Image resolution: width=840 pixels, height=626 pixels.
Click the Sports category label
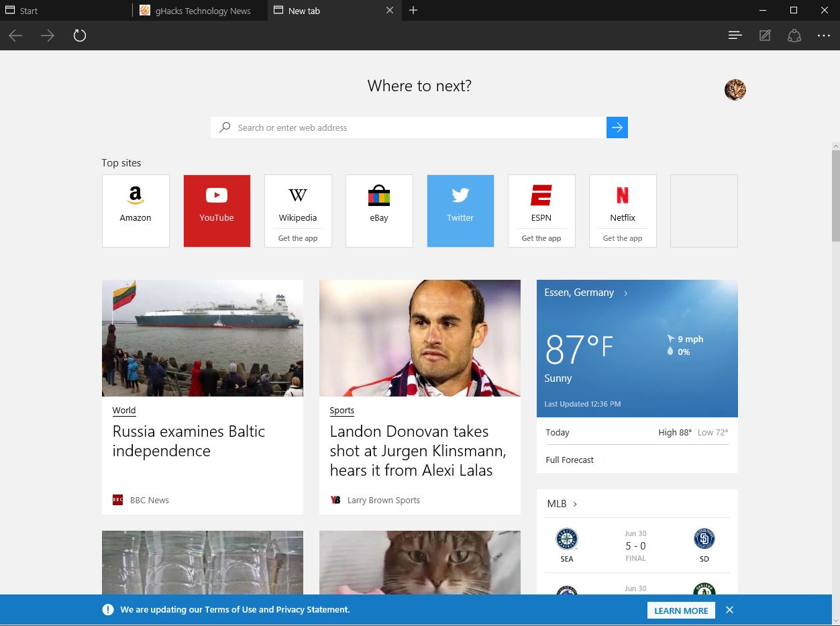click(342, 410)
